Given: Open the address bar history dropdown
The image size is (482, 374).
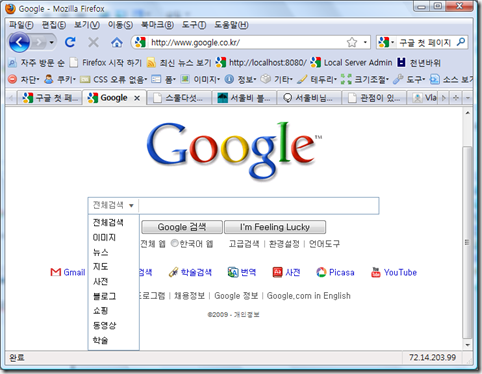Looking at the screenshot, I should click(365, 42).
